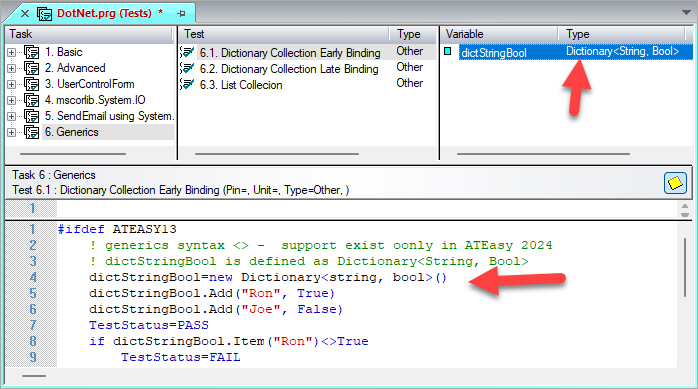The width and height of the screenshot is (698, 389).
Task: Select the 5. SendEmail using System task
Action: 109,116
